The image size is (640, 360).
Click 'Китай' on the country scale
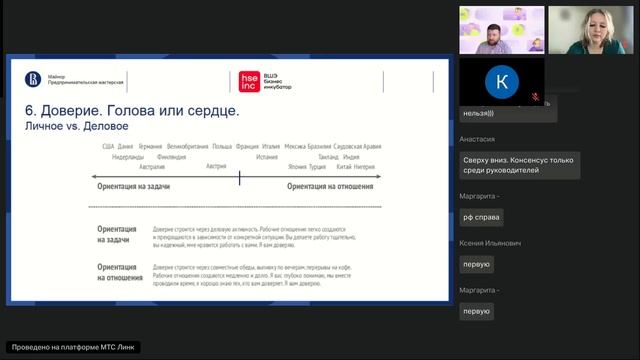coord(344,167)
